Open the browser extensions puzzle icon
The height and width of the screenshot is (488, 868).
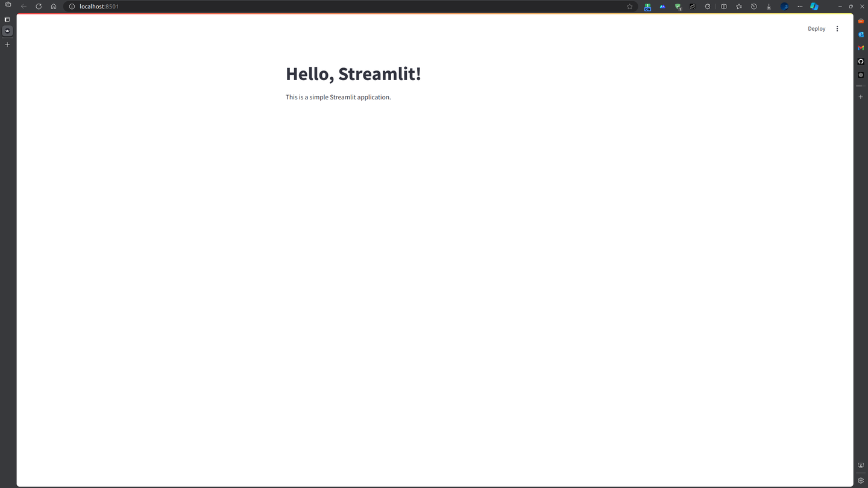[708, 6]
